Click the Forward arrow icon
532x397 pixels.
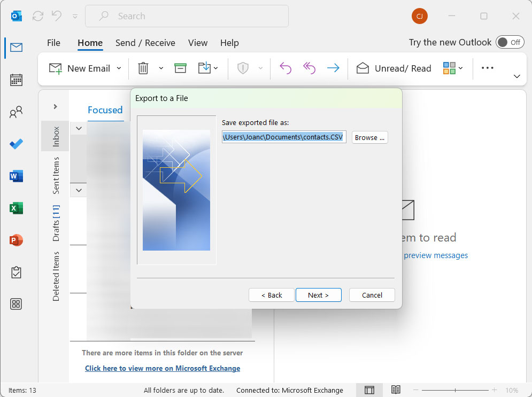coord(333,68)
